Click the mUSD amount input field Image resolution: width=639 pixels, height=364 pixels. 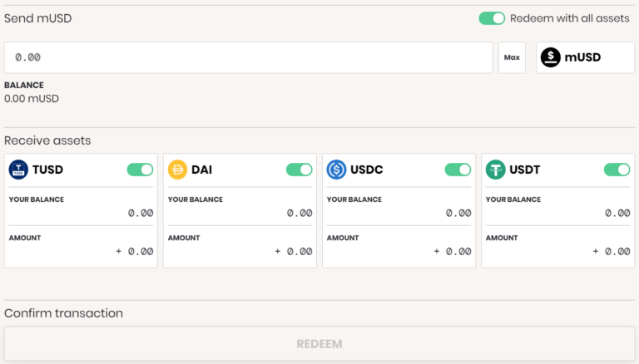[x=248, y=57]
